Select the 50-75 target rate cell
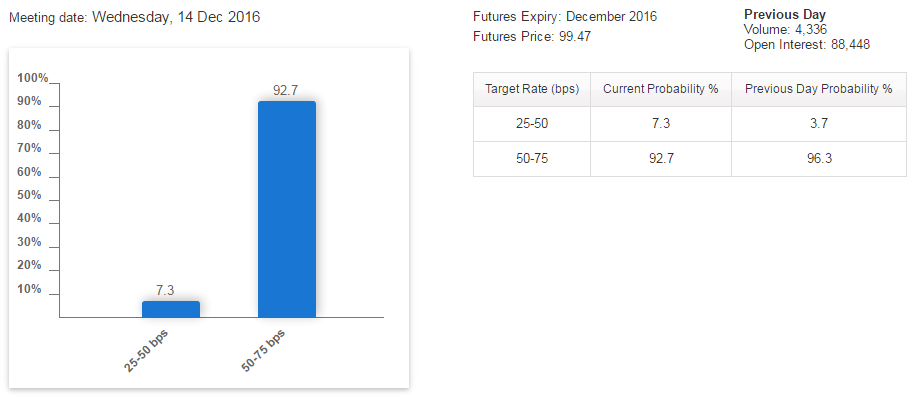Image resolution: width=911 pixels, height=400 pixels. (532, 159)
